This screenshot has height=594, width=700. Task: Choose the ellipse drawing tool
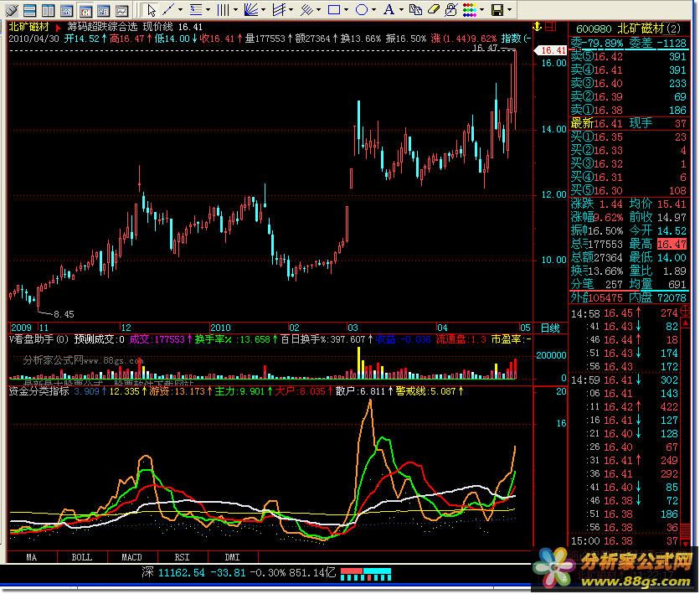pyautogui.click(x=362, y=10)
